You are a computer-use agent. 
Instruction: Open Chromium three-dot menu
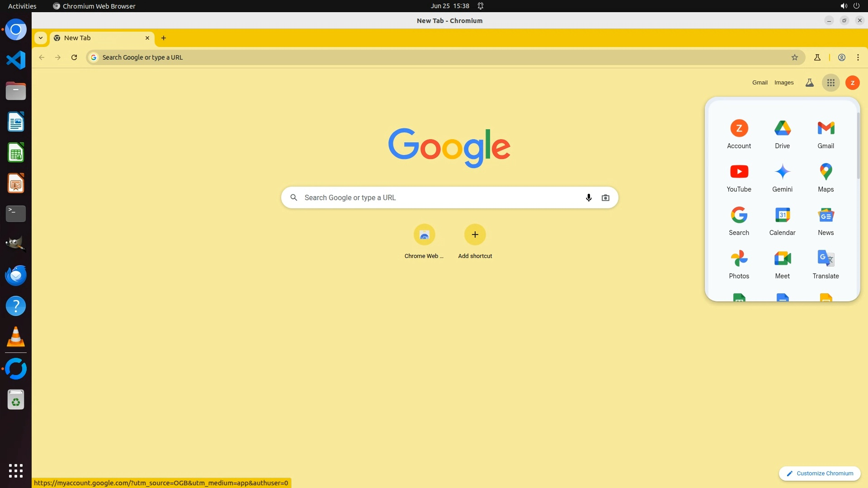coord(858,57)
